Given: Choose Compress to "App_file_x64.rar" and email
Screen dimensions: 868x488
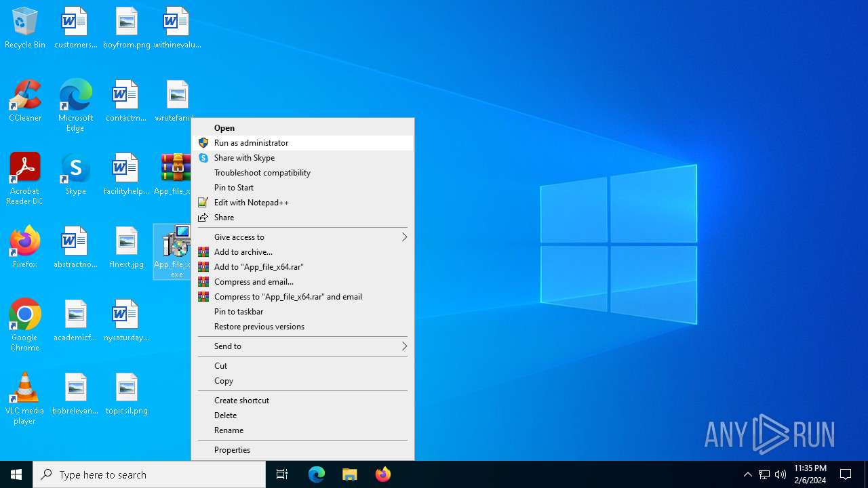Looking at the screenshot, I should (302, 297).
